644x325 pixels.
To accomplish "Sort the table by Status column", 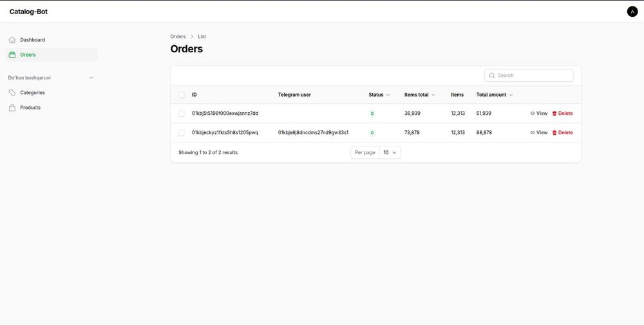I will [379, 95].
